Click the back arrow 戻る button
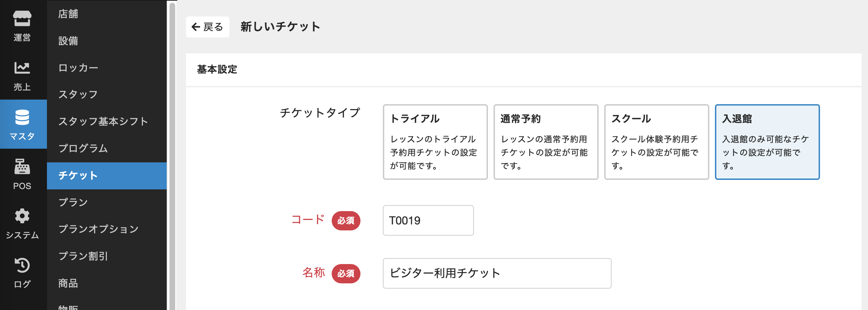This screenshot has height=310, width=868. pos(207,27)
